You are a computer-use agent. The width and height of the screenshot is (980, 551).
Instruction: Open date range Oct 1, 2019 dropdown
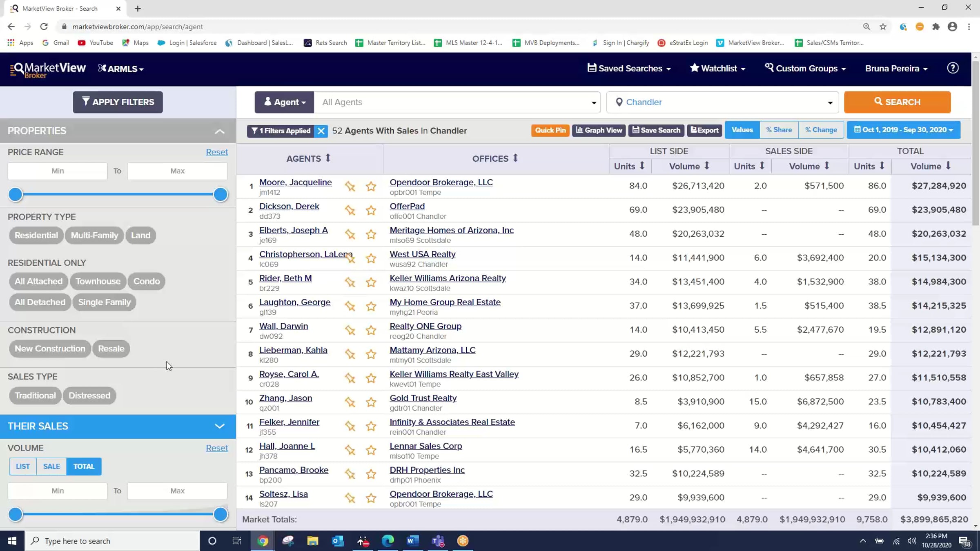(x=903, y=130)
